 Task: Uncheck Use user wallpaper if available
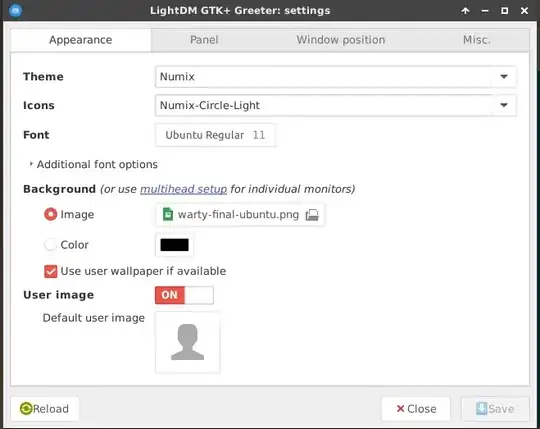tap(51, 271)
